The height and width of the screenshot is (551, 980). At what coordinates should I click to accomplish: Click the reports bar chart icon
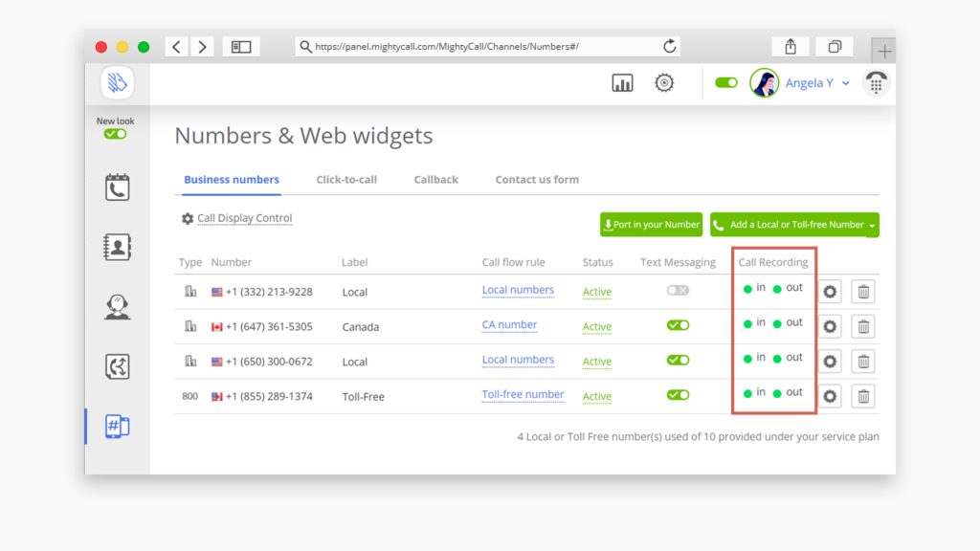[x=622, y=83]
